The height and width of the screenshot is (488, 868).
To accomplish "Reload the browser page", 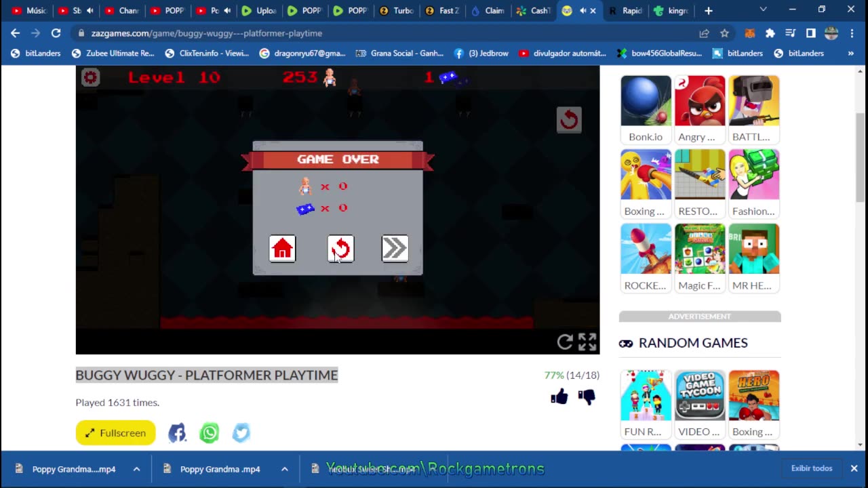I will pyautogui.click(x=56, y=33).
